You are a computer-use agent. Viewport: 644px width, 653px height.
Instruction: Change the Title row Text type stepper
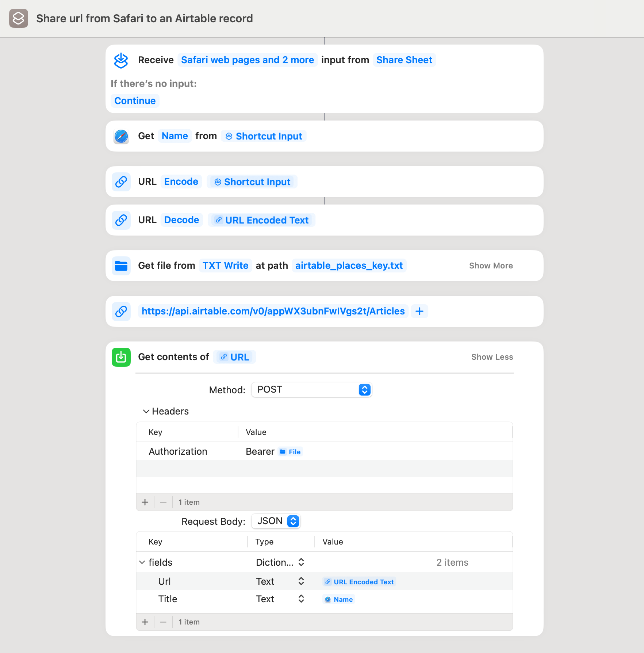click(301, 599)
